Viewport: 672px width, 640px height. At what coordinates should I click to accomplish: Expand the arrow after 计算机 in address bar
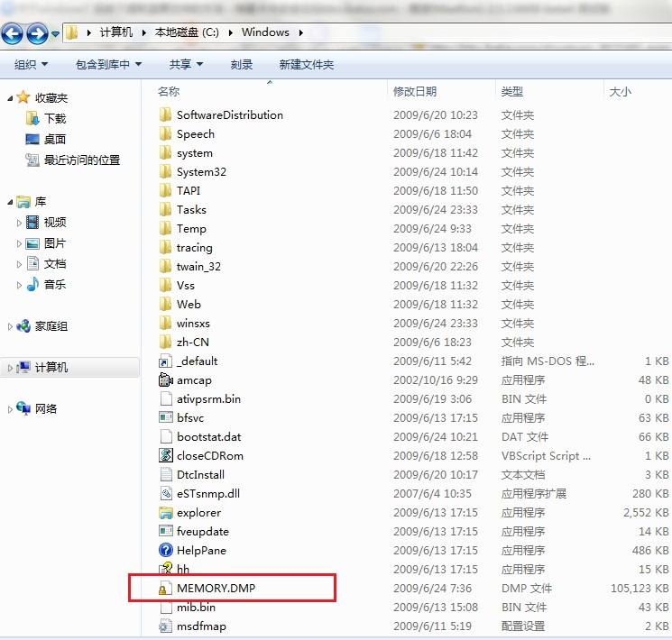pos(144,32)
